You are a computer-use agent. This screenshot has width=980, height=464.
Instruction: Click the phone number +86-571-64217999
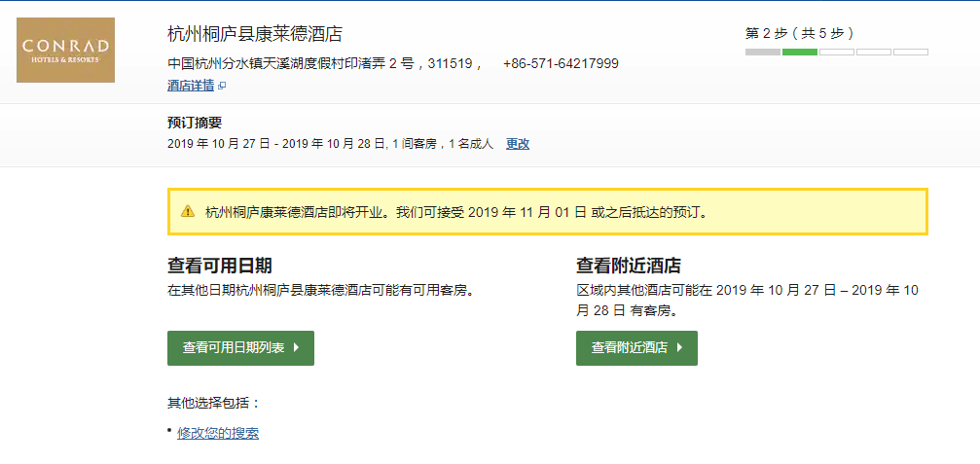tap(561, 63)
